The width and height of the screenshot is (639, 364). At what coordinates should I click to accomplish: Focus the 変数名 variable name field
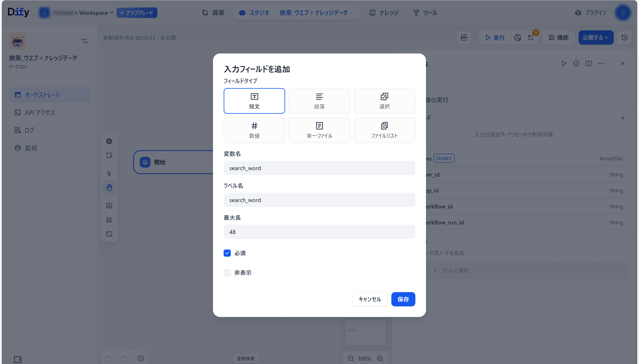pos(319,168)
